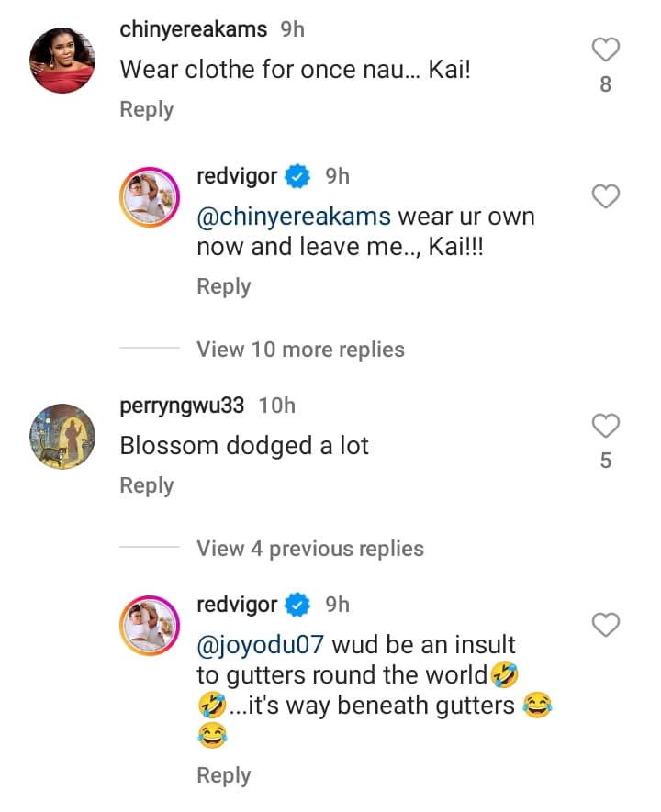Viewport: 661px width, 812px height.
Task: Open chinyereakams' profile picture
Action: 62,61
